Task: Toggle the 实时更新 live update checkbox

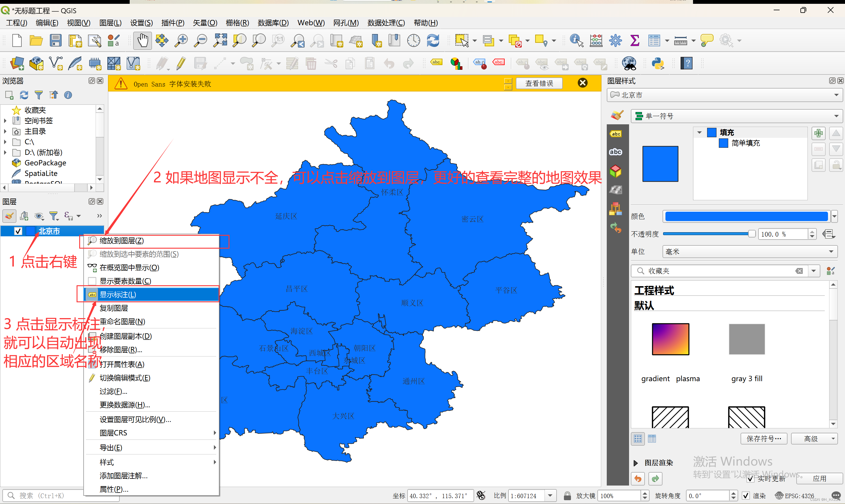Action: click(750, 478)
